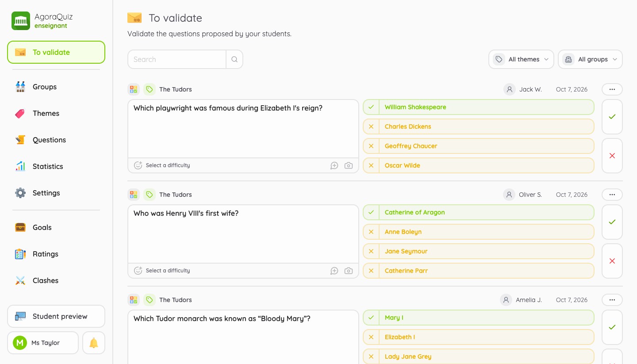The width and height of the screenshot is (637, 364).
Task: Select a difficulty for Henry VIII question
Action: pos(162,271)
